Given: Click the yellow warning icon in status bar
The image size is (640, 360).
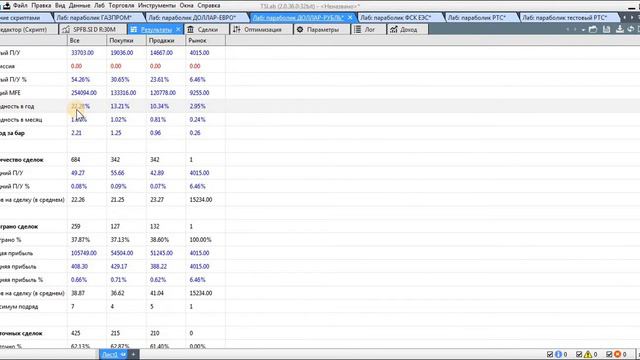Looking at the screenshot, I should (588, 354).
